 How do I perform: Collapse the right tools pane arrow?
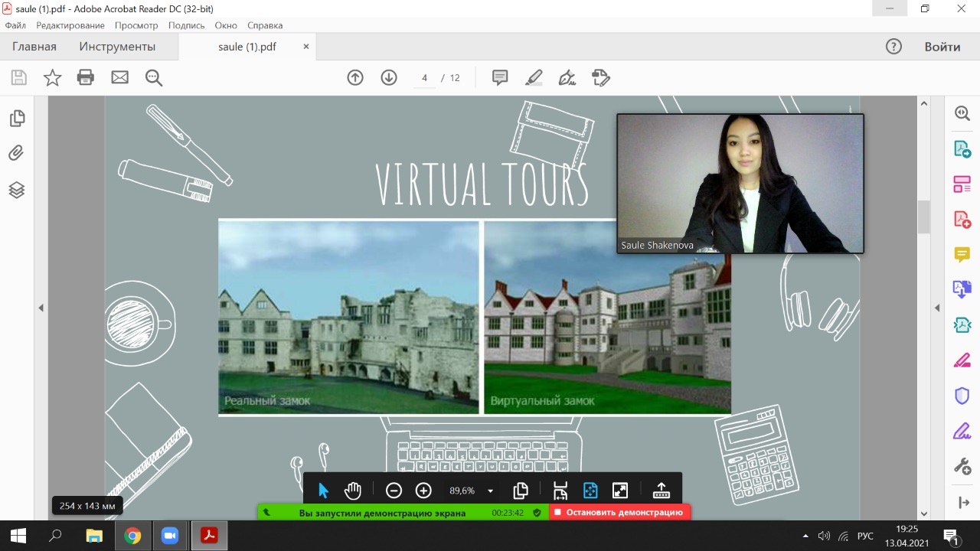[x=937, y=308]
